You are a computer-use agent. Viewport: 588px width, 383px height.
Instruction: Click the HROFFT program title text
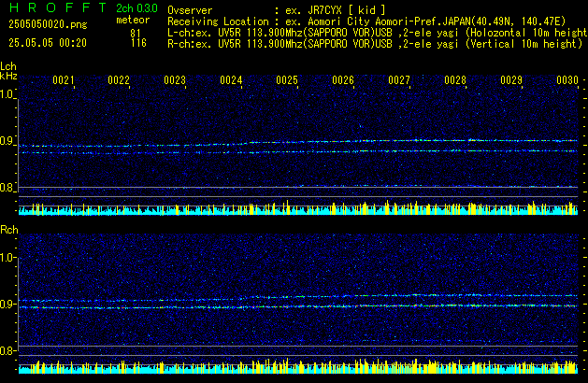58,7
